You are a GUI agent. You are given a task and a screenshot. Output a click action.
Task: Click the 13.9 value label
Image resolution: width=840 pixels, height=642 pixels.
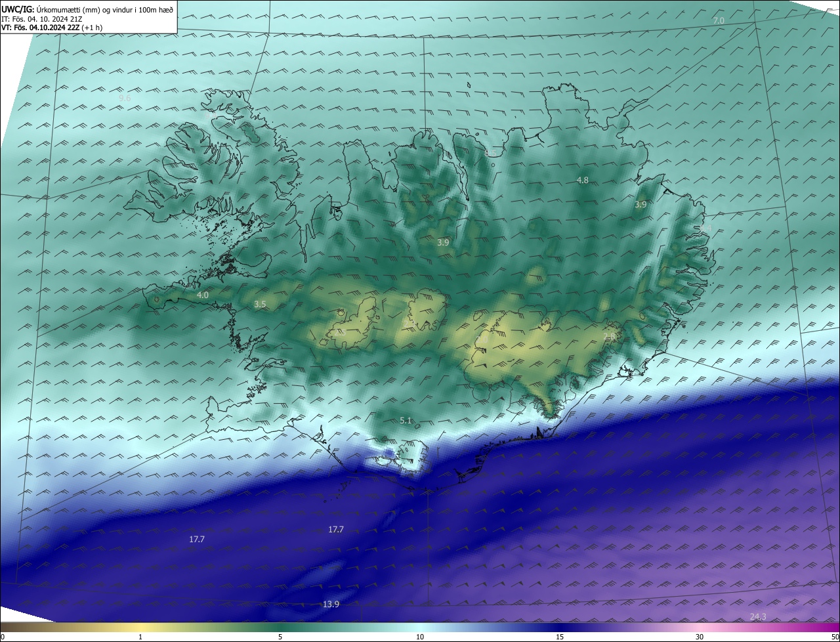(x=331, y=605)
